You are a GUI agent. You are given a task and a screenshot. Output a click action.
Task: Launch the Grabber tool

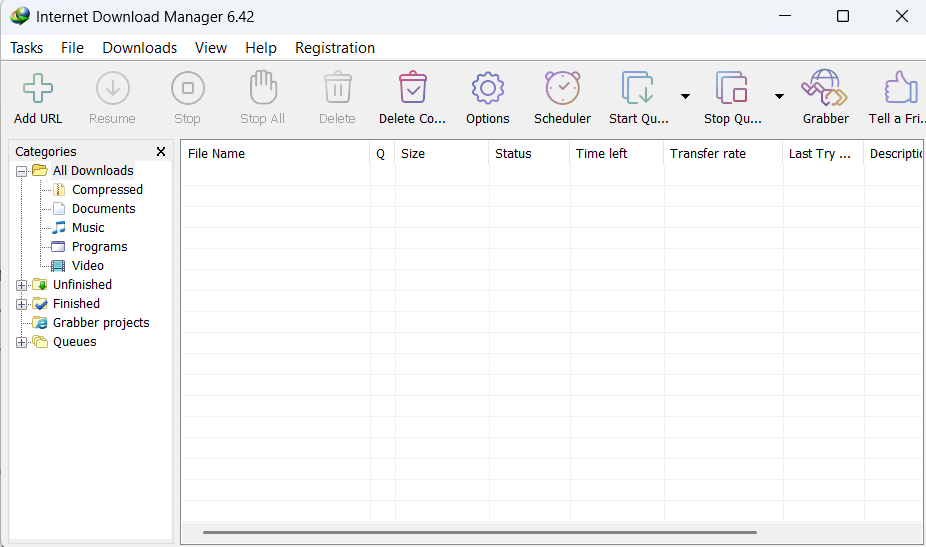pyautogui.click(x=825, y=90)
